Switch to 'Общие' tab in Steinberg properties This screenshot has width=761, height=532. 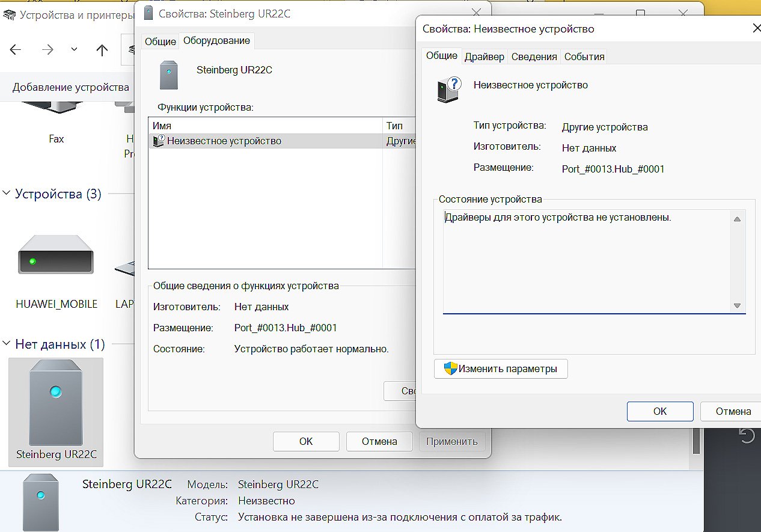(160, 41)
